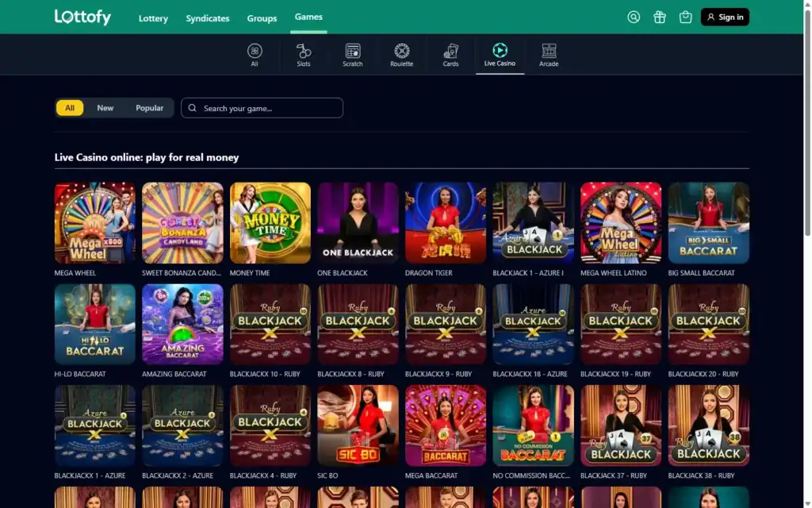Image resolution: width=812 pixels, height=508 pixels.
Task: Open Blackjack 38 - Ruby thumbnail
Action: point(709,425)
